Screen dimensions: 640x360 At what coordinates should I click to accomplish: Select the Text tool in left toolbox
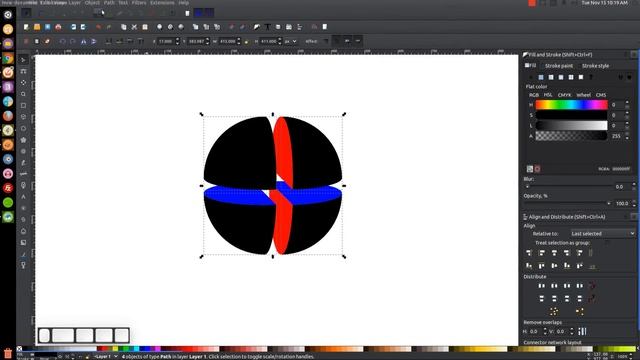click(23, 197)
